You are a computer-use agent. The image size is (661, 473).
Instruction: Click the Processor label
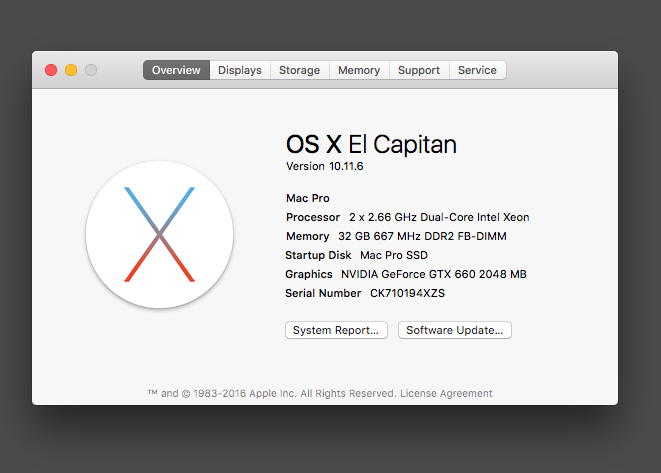point(313,217)
